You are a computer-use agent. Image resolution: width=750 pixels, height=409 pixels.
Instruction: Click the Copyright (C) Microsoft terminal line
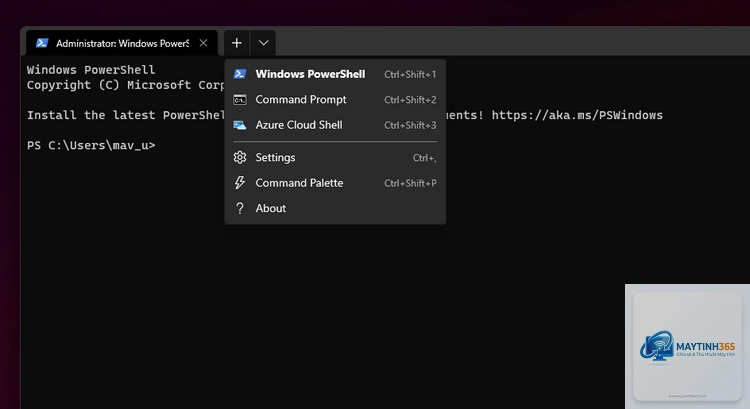[125, 85]
